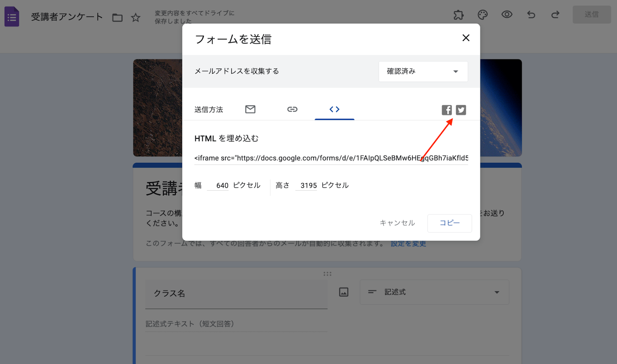Move the form to a folder
Viewport: 617px width, 364px height.
(117, 17)
